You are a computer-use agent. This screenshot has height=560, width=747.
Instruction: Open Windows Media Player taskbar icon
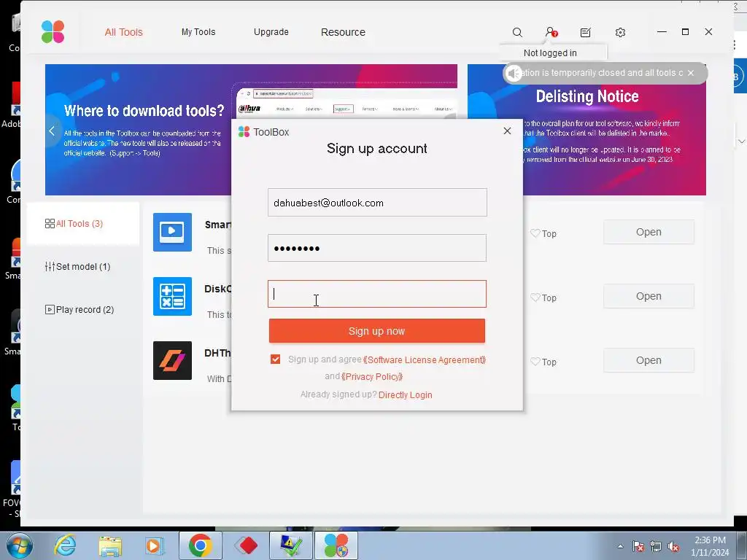pos(155,545)
